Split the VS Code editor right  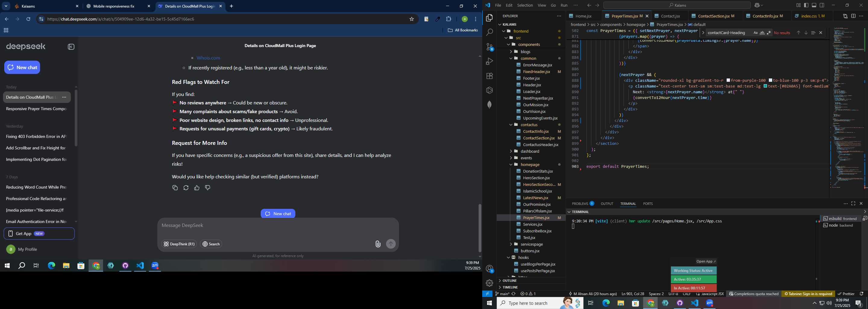pos(853,16)
